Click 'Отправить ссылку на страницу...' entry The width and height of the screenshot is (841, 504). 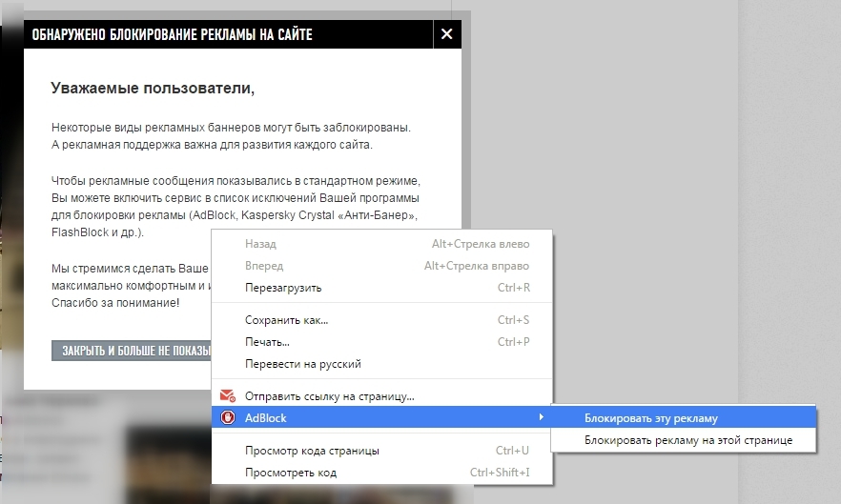(329, 395)
